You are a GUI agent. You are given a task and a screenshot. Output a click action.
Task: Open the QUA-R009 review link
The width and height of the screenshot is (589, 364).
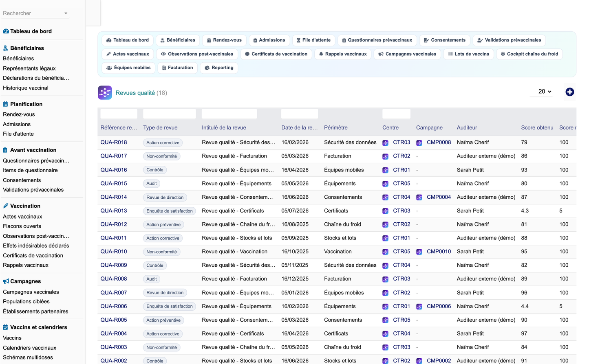click(x=114, y=265)
